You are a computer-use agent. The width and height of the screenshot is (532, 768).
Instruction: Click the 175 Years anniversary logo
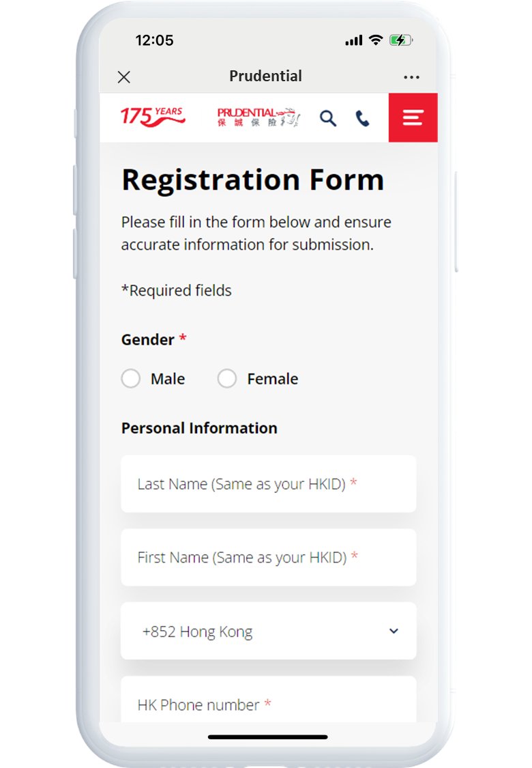click(x=153, y=117)
